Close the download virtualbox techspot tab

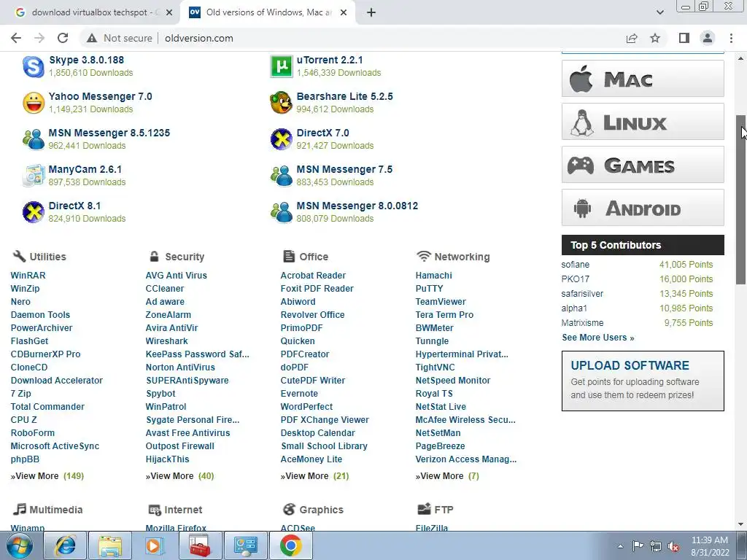pyautogui.click(x=169, y=12)
